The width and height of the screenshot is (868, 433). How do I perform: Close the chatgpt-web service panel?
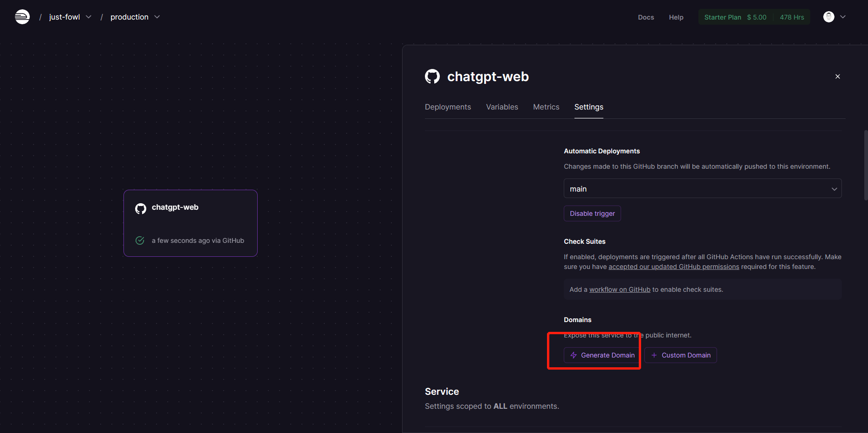(837, 76)
